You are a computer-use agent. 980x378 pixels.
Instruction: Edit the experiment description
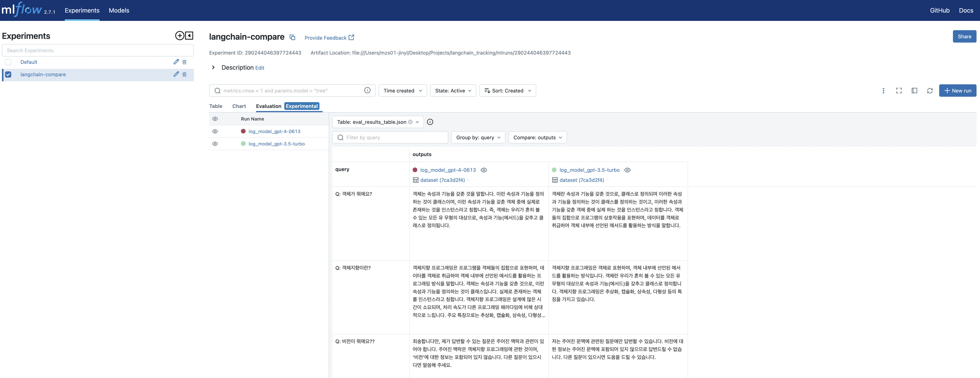pyautogui.click(x=260, y=68)
